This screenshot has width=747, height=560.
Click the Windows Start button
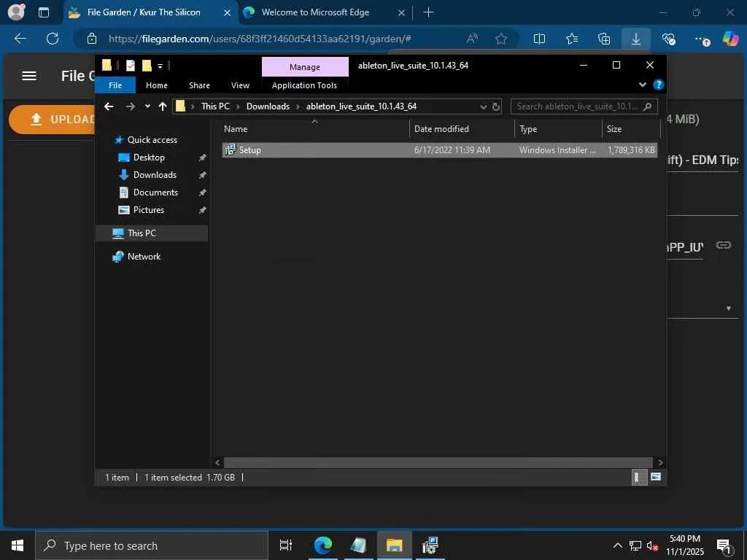coord(18,545)
